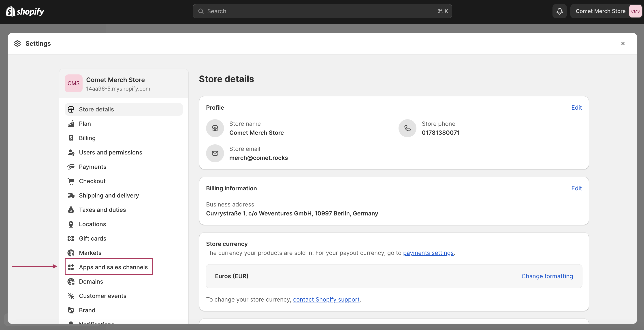Click the Markets globe icon
This screenshot has width=644, height=330.
pos(71,253)
